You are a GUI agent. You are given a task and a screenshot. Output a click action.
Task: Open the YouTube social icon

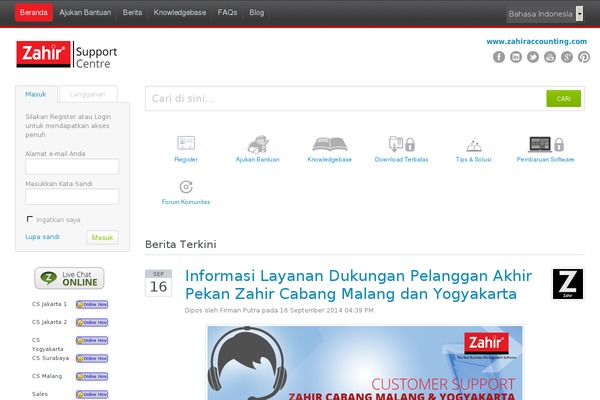pyautogui.click(x=550, y=57)
